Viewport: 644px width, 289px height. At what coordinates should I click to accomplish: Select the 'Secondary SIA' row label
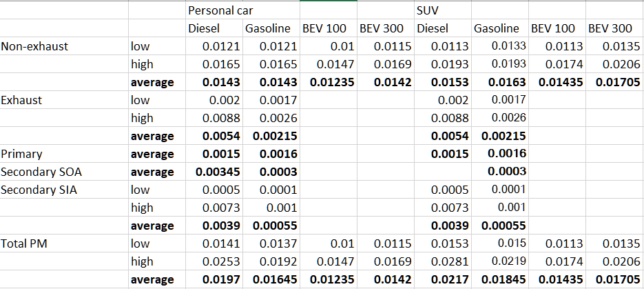[39, 190]
